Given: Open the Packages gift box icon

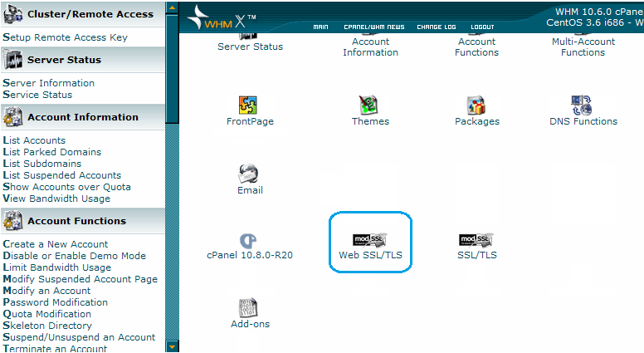Looking at the screenshot, I should [x=476, y=105].
